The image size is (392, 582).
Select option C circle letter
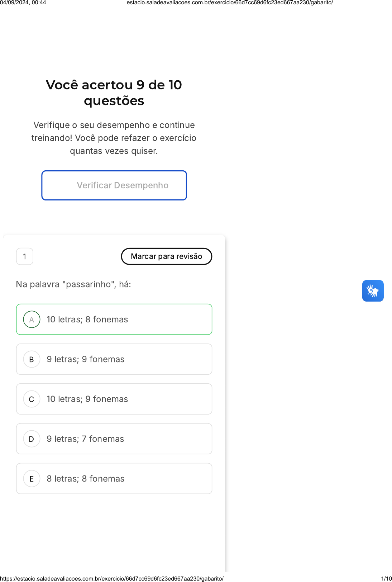click(x=32, y=399)
